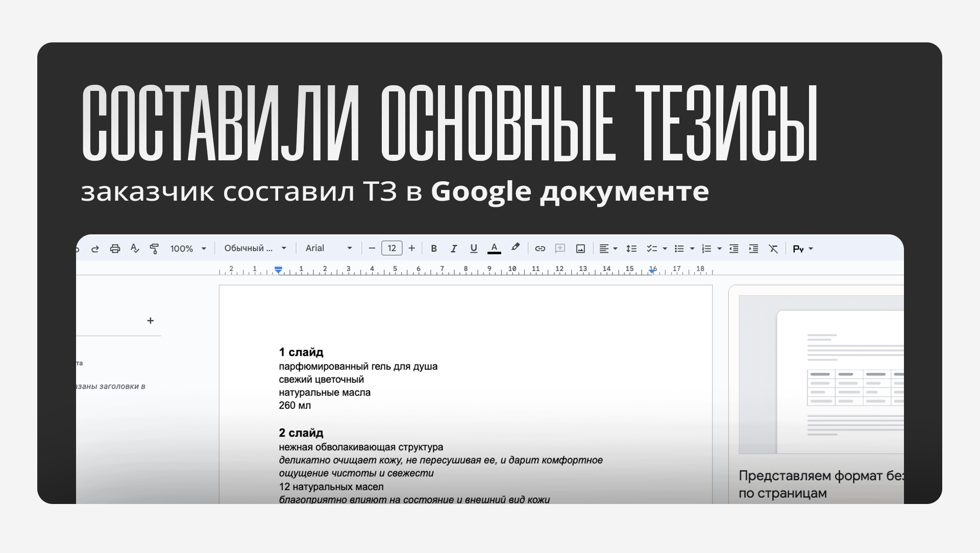Image resolution: width=980 pixels, height=553 pixels.
Task: Clear formatting with crossed T icon
Action: pos(773,249)
